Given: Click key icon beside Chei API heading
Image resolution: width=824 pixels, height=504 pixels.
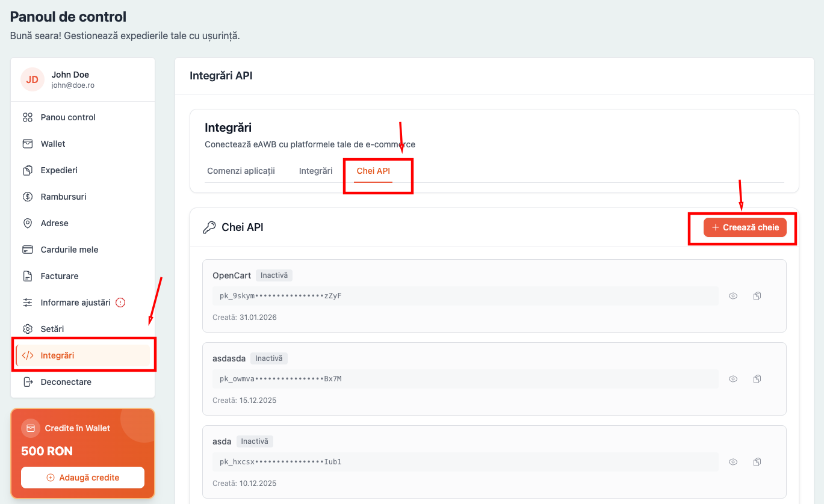Looking at the screenshot, I should (209, 227).
